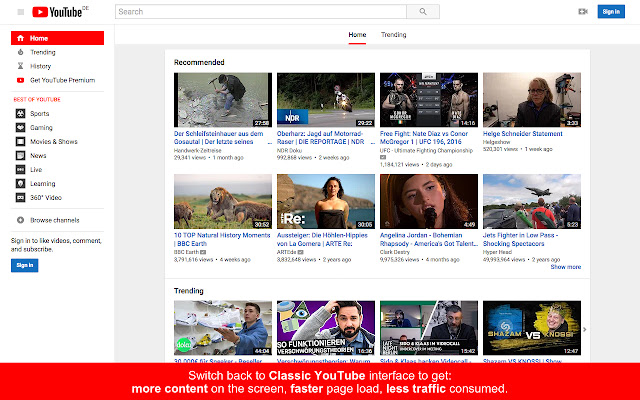Open the sneaker reseller trending thumbnail
640x400 pixels.
[223, 328]
